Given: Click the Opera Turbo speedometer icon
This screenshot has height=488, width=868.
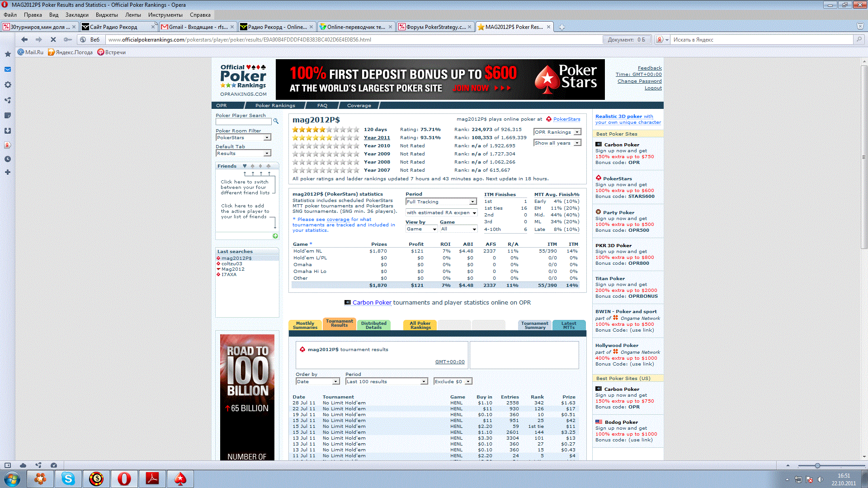Looking at the screenshot, I should coord(54,465).
